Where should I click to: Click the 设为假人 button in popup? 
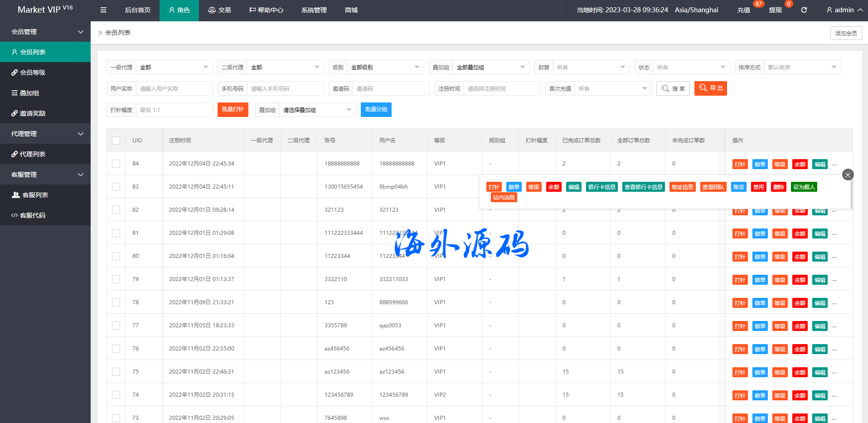pyautogui.click(x=804, y=187)
